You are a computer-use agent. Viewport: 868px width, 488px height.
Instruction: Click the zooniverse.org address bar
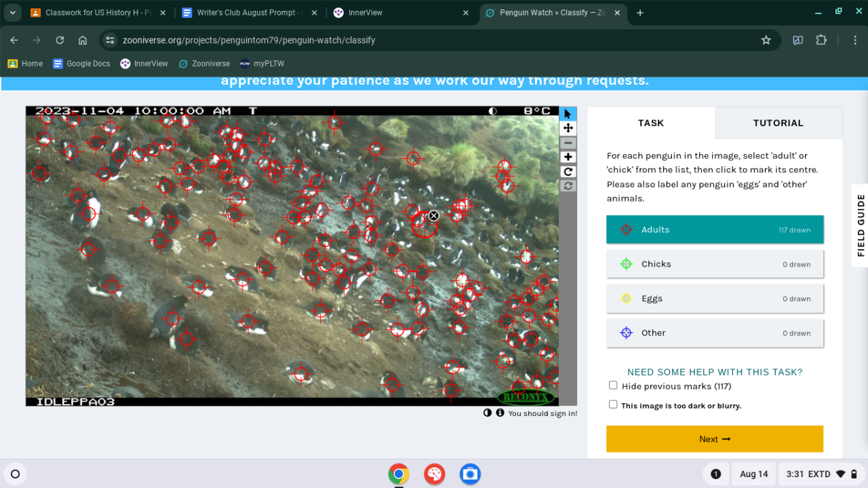click(x=434, y=40)
